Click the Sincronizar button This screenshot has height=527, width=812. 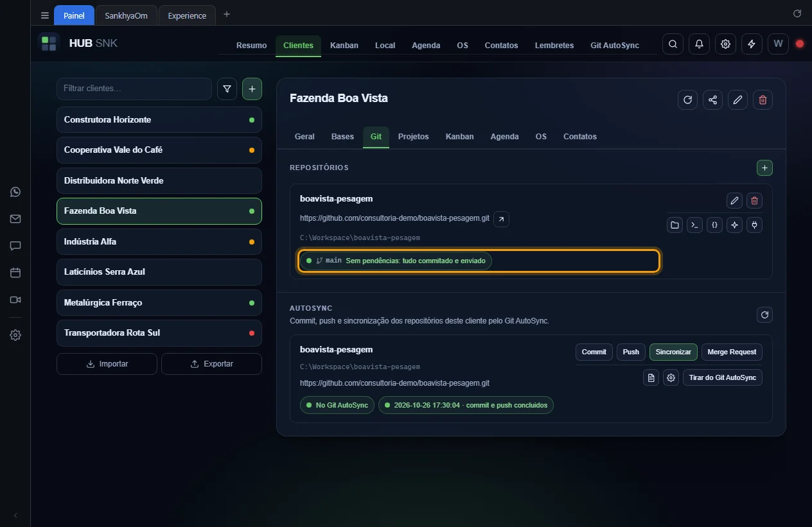pos(673,352)
